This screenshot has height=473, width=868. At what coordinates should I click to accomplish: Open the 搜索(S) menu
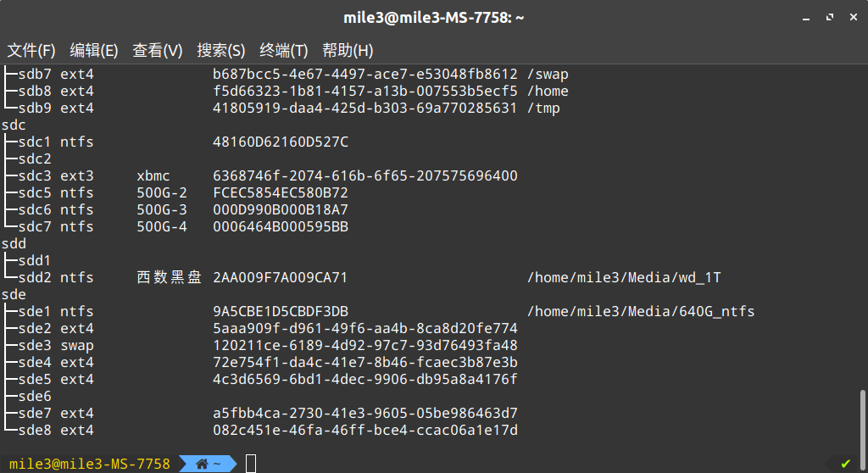[221, 50]
